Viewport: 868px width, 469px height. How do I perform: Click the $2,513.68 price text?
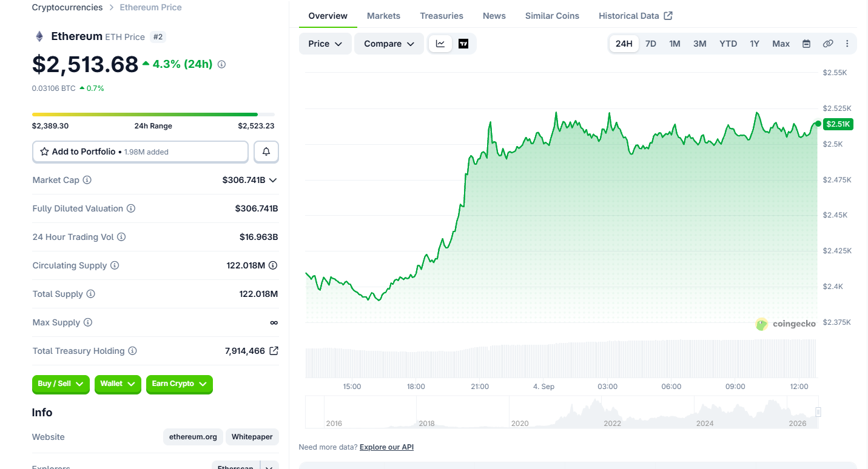[x=86, y=64]
